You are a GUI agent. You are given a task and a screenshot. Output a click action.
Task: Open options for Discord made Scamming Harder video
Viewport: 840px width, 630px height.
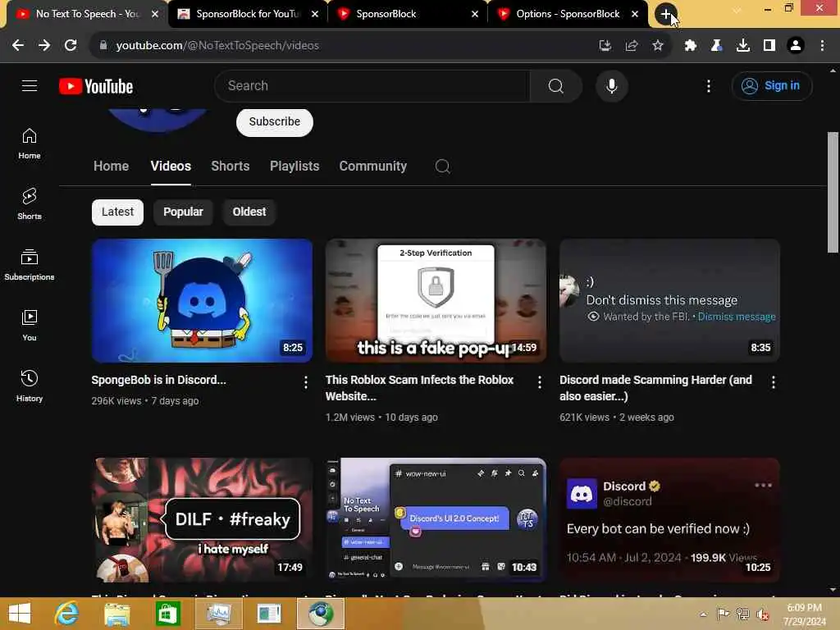(x=773, y=382)
